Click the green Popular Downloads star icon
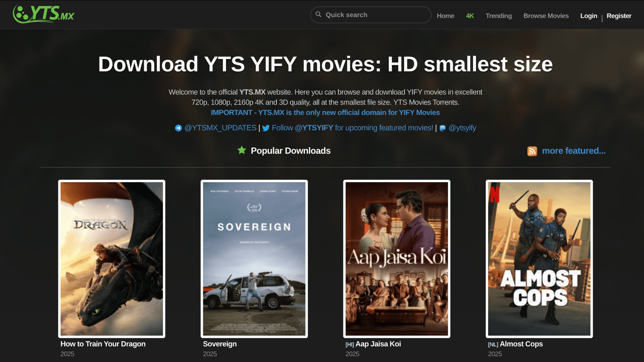The height and width of the screenshot is (362, 644). [x=241, y=150]
